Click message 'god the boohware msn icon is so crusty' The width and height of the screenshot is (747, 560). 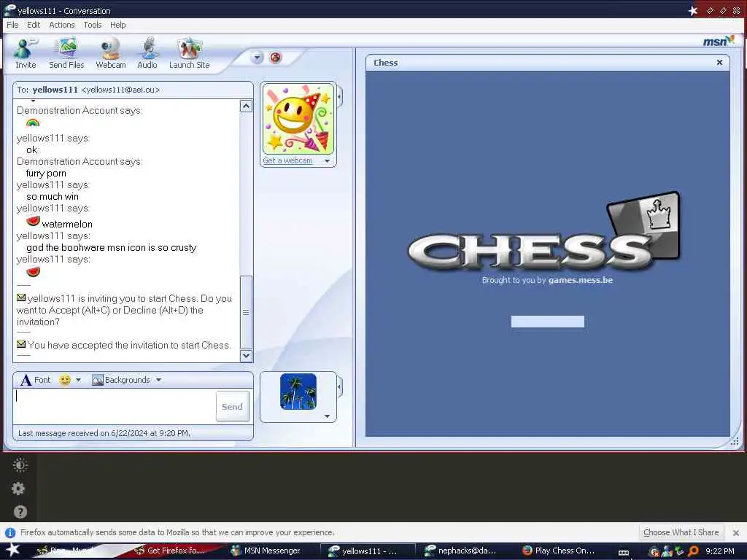pos(112,247)
